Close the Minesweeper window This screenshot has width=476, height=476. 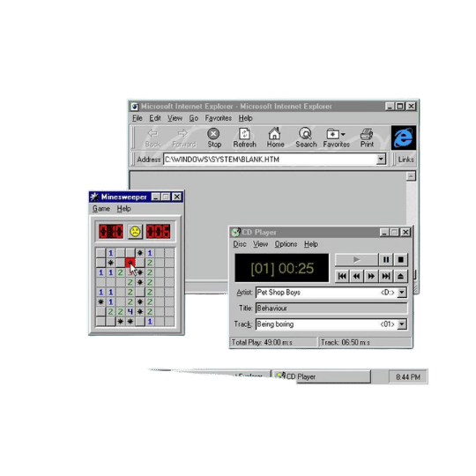click(176, 197)
